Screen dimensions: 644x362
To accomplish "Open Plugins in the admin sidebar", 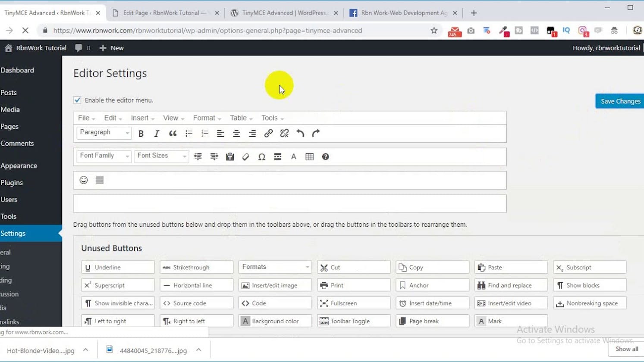I will pos(12,183).
